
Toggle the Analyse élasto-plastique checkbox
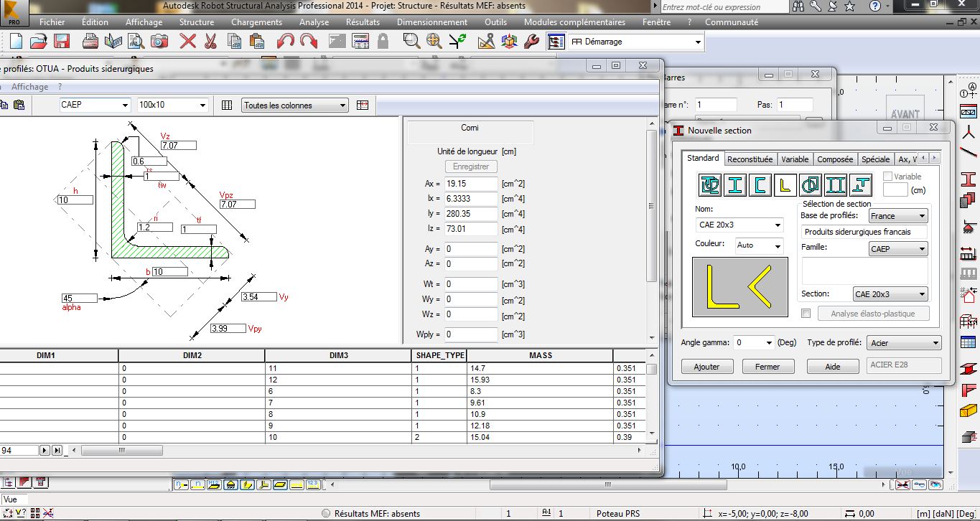(x=806, y=314)
